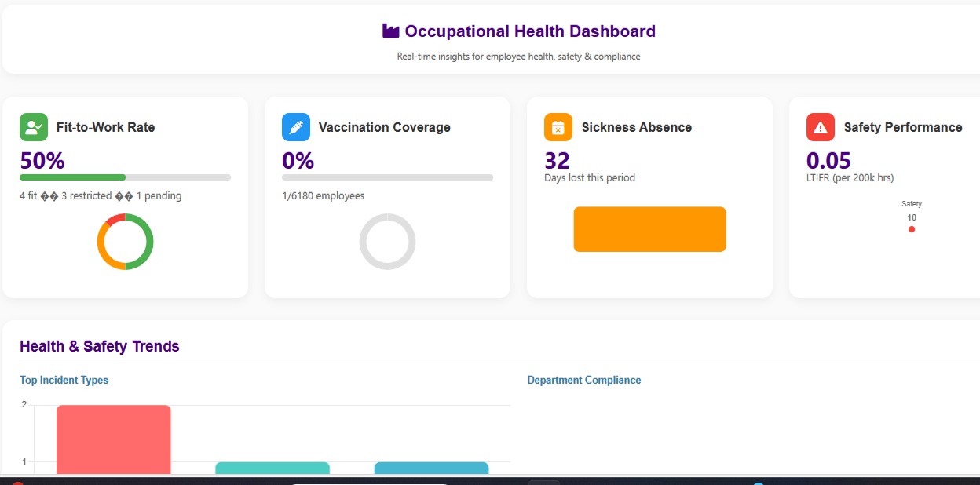Click the Days lost this period label
This screenshot has height=485, width=980.
click(590, 177)
